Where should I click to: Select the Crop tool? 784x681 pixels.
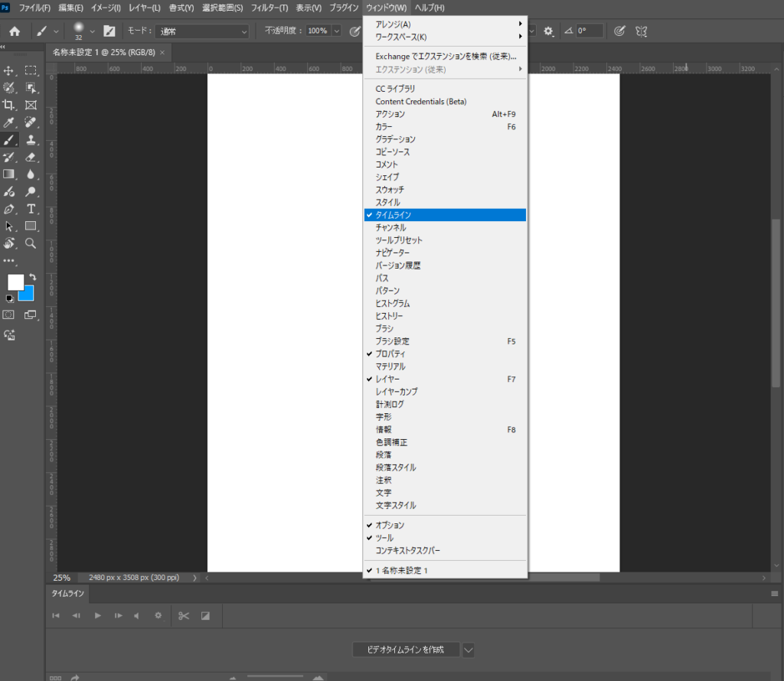tap(9, 105)
